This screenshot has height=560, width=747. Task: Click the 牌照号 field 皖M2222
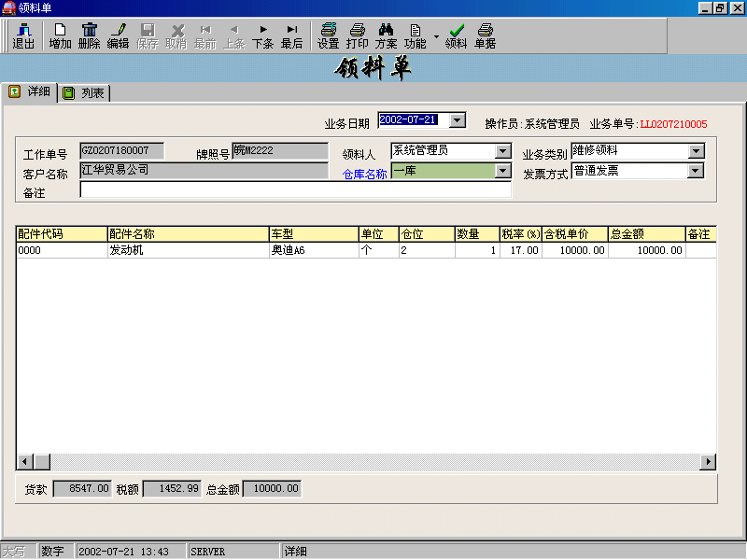click(280, 151)
